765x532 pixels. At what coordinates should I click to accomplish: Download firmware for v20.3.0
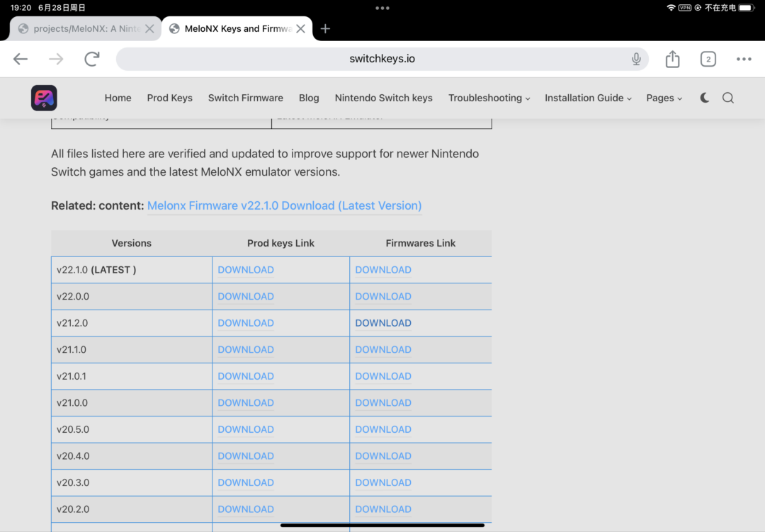[x=383, y=482]
